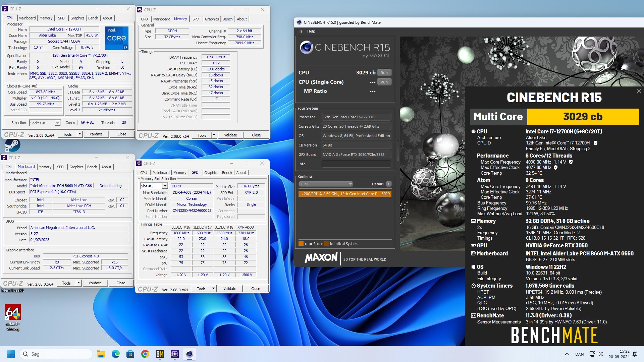Click BenchMate Motherboard section icon
This screenshot has width=644, height=362.
(x=473, y=253)
